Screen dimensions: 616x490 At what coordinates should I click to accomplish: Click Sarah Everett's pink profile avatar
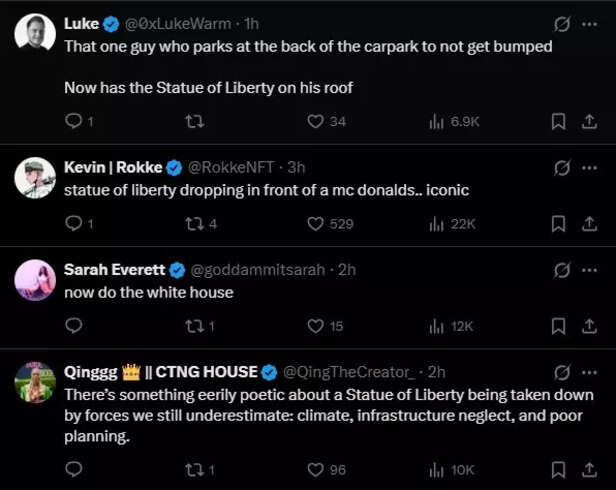35,279
